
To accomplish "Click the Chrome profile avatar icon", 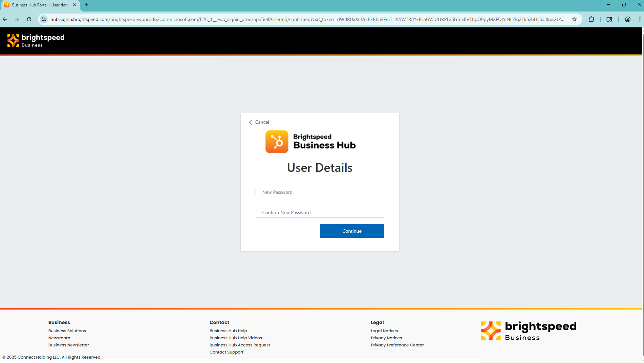I will coord(627,19).
